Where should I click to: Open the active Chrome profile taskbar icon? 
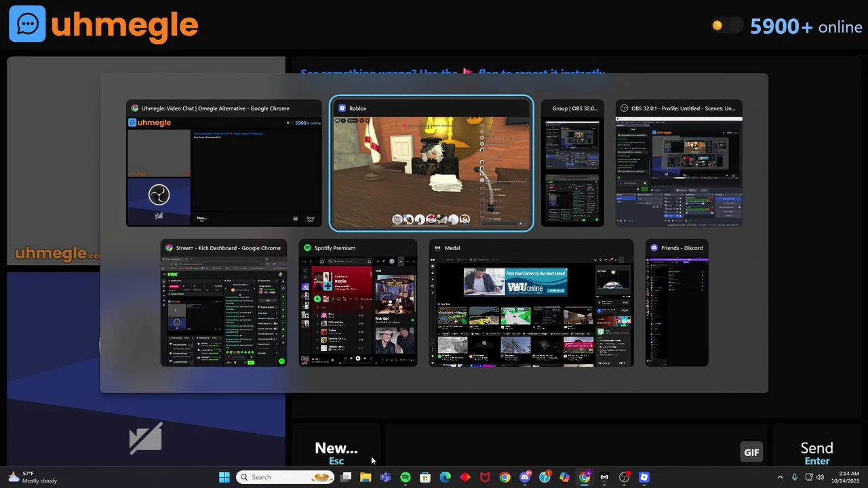click(585, 477)
